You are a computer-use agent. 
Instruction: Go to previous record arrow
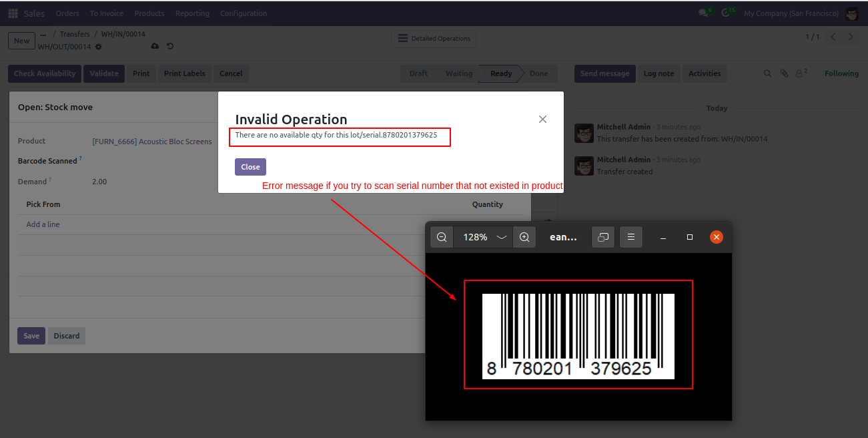point(833,37)
